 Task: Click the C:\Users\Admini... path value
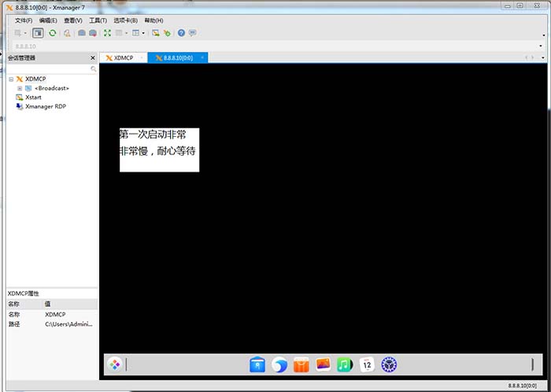[x=69, y=324]
